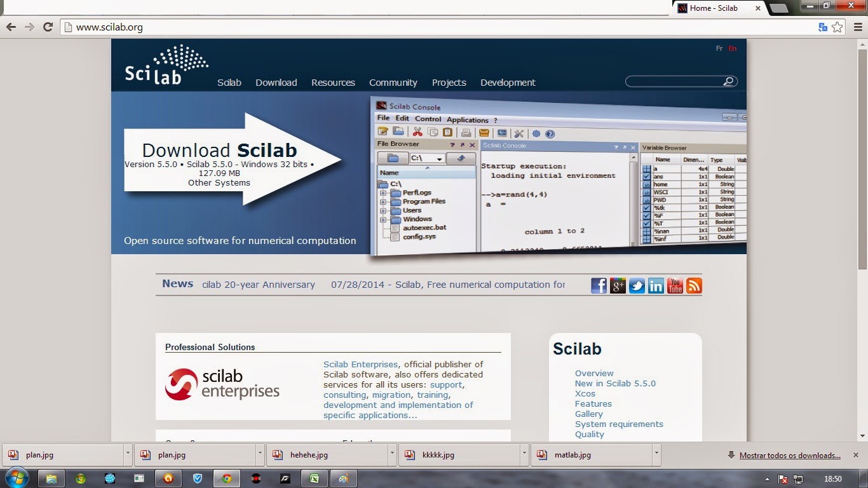Switch site language to En

tap(733, 48)
